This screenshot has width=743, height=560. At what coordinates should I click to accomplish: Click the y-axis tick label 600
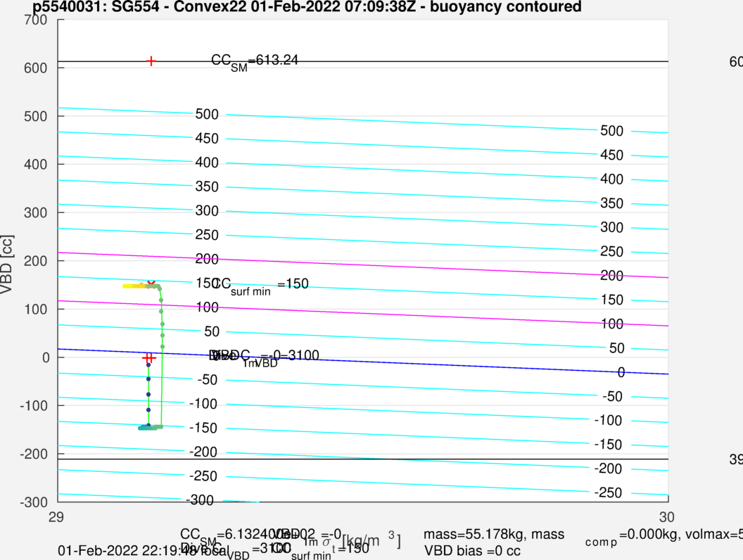pos(36,68)
